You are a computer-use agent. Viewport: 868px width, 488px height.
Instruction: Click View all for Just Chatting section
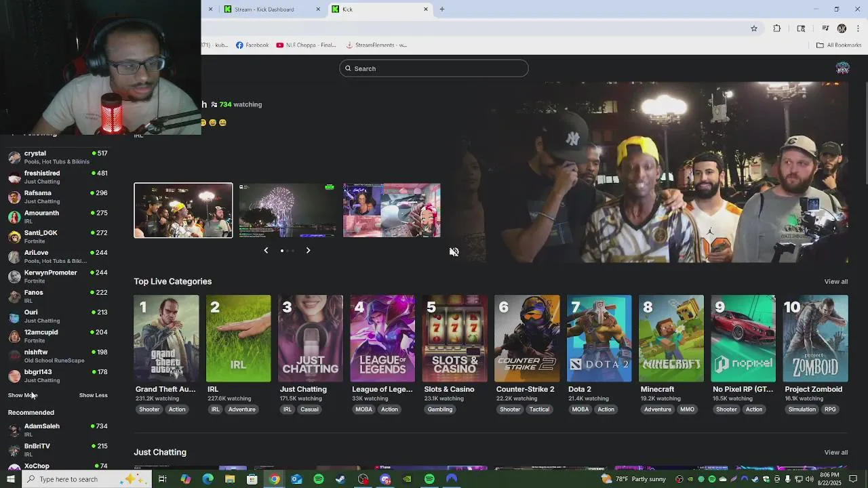tap(835, 452)
